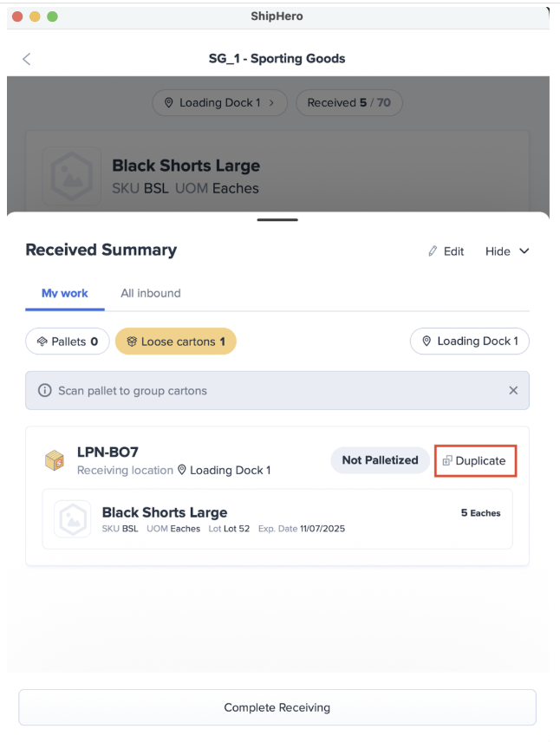Image resolution: width=560 pixels, height=742 pixels.
Task: Open Loading Dock 1 location selector
Action: coord(469,342)
